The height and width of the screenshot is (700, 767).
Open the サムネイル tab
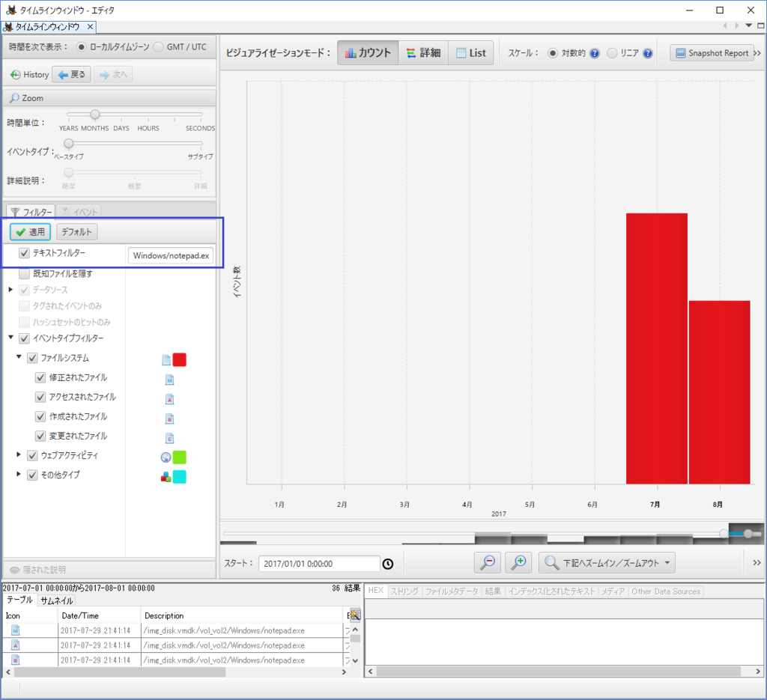[x=57, y=600]
